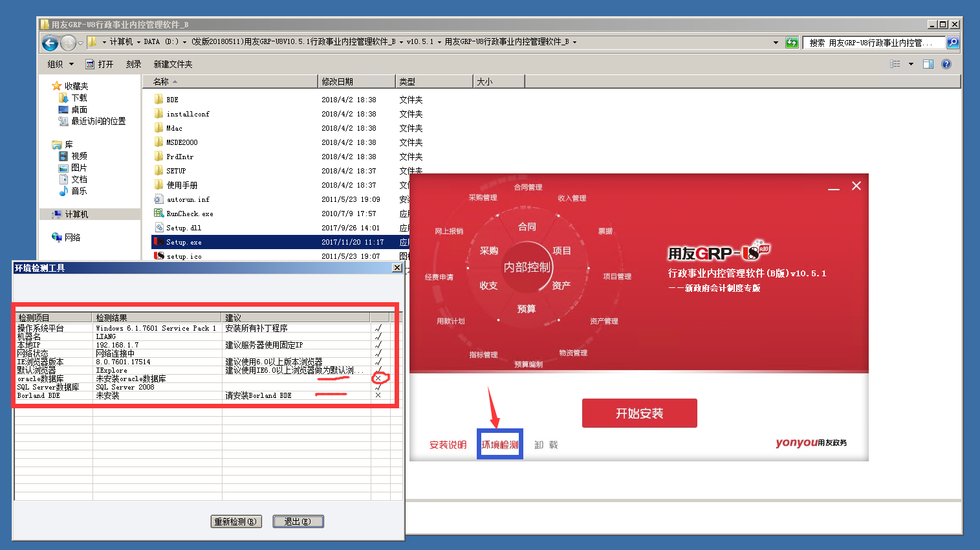Open 音乐 library in sidebar
This screenshot has width=980, height=550.
click(x=73, y=191)
